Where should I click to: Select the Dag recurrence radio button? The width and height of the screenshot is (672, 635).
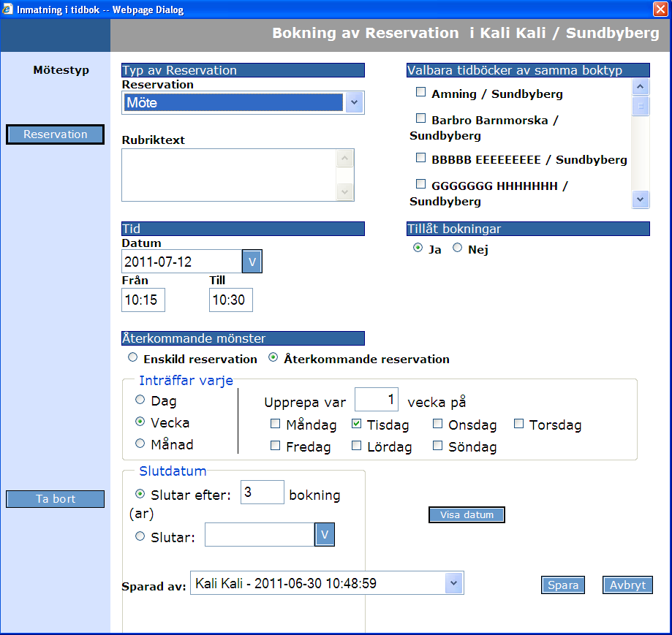(x=140, y=400)
